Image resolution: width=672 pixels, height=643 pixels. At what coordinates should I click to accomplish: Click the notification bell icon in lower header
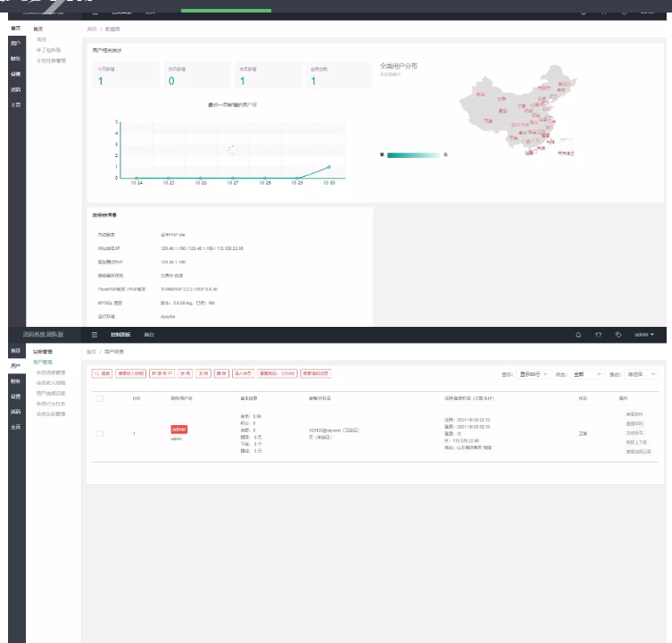pyautogui.click(x=578, y=335)
